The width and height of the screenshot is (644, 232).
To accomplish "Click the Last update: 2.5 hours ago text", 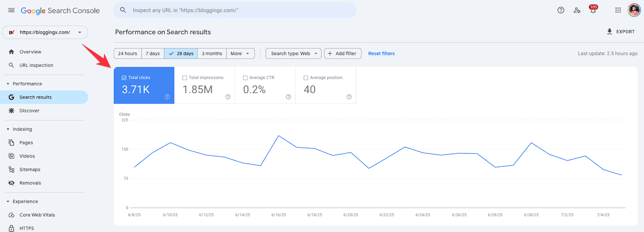I will (608, 53).
